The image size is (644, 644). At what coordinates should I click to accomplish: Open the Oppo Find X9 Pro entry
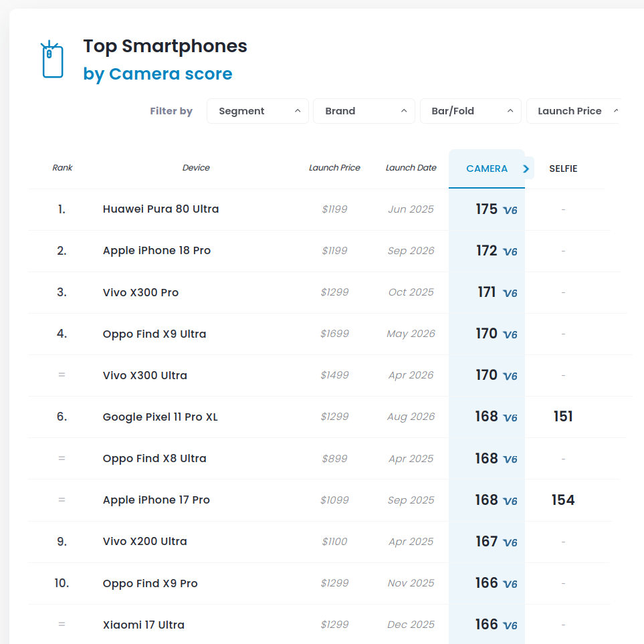[x=150, y=583]
